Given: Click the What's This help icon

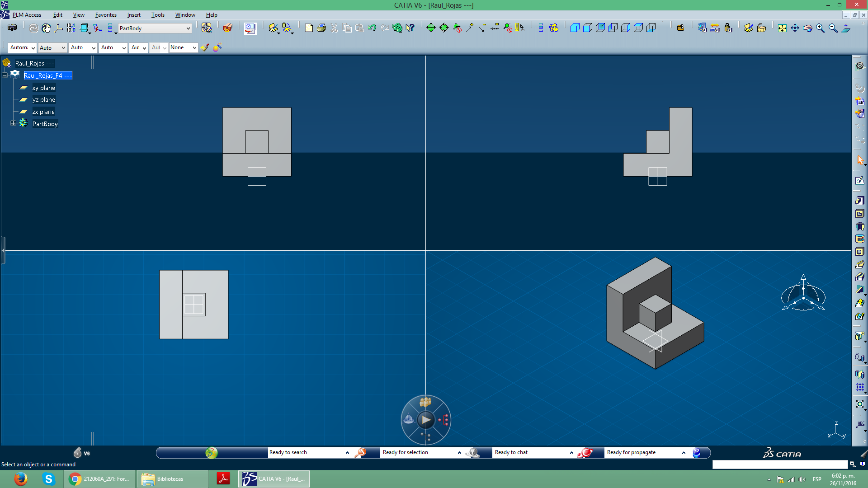Looking at the screenshot, I should 410,28.
